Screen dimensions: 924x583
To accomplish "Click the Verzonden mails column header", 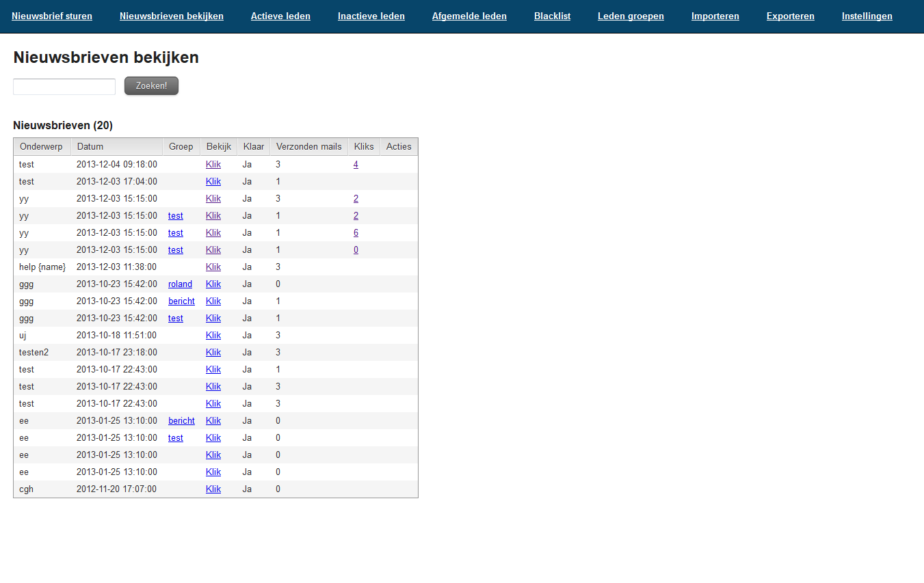I will pos(308,147).
